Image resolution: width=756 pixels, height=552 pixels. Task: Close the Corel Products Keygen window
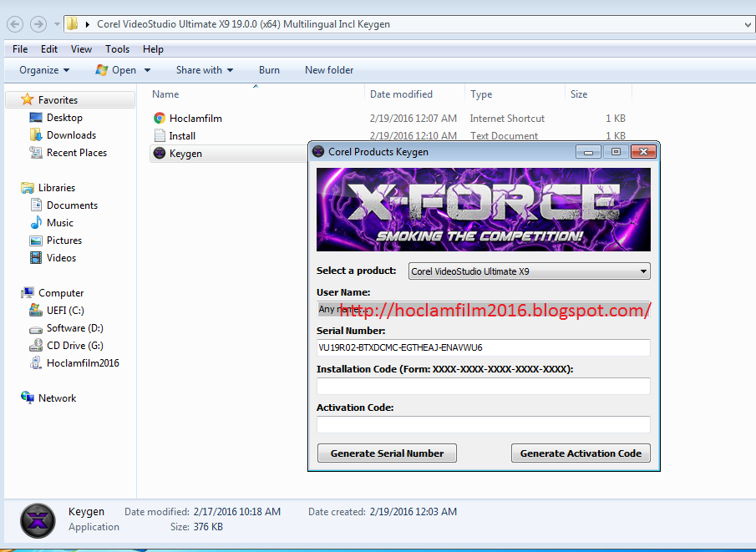click(643, 152)
